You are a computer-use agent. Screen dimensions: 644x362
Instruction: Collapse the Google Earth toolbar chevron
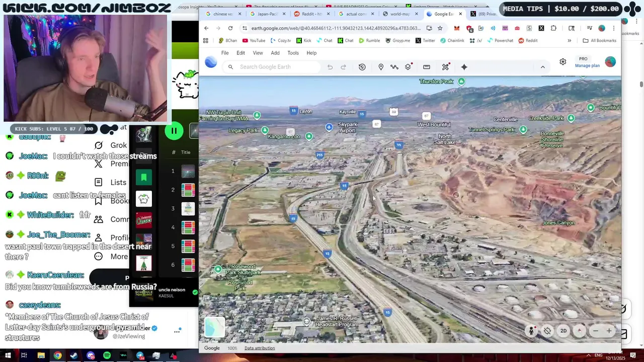point(542,67)
